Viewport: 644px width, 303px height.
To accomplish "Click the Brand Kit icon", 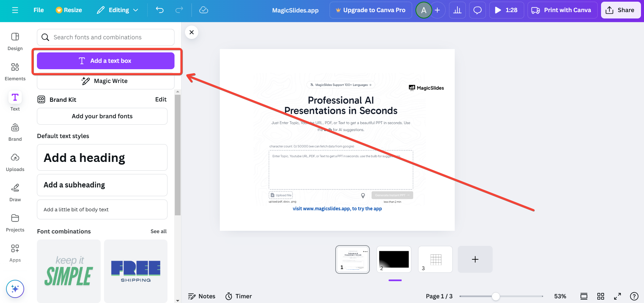I will [41, 99].
